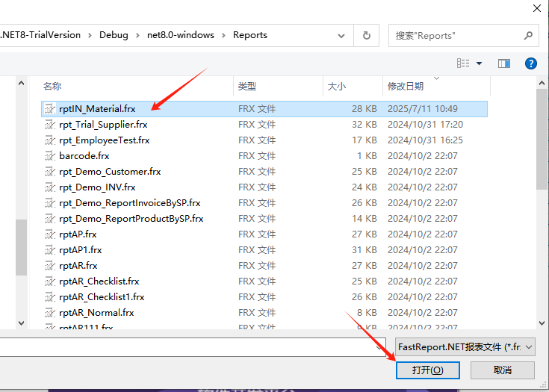Image resolution: width=549 pixels, height=392 pixels.
Task: Refresh the Reports folder view
Action: pos(366,35)
